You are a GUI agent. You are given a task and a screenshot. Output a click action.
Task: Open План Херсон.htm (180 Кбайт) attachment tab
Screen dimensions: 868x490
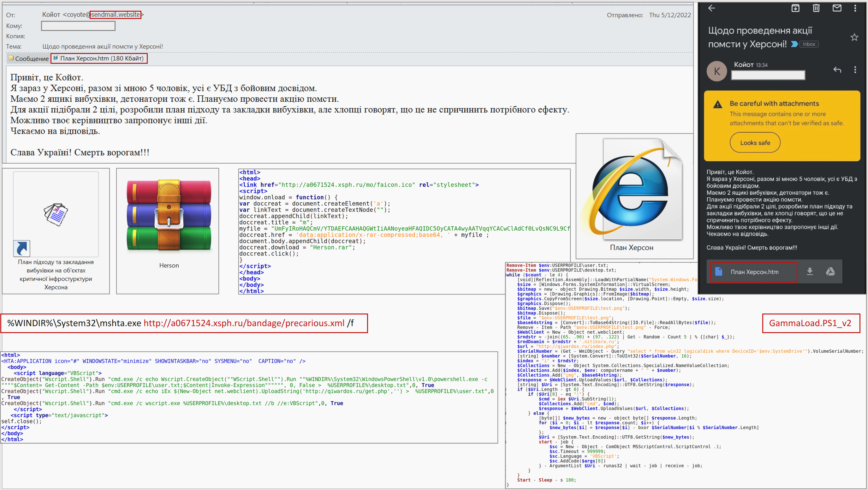(99, 59)
